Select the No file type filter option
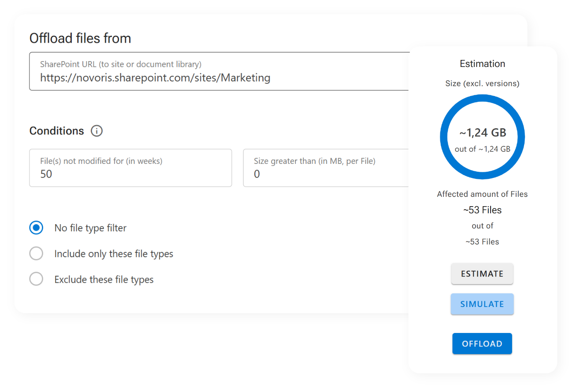Screen dimensions: 576x392 (36, 228)
